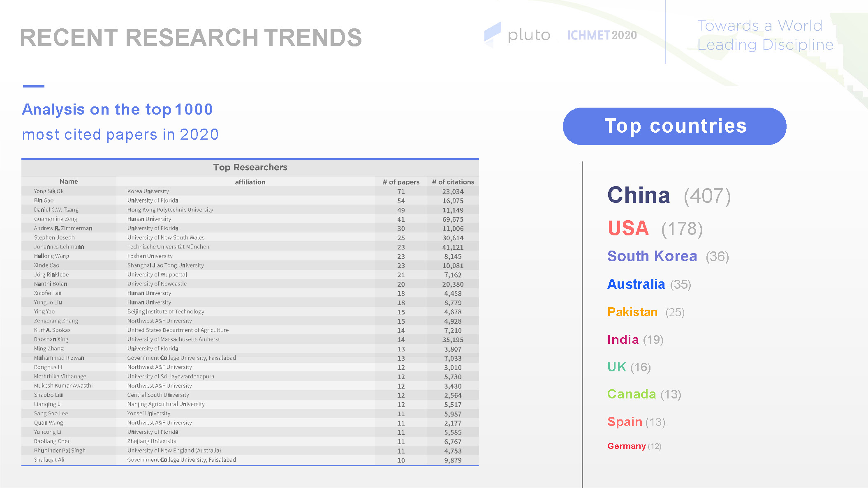The width and height of the screenshot is (868, 488).
Task: Click the affiliation column header
Action: pos(250,182)
